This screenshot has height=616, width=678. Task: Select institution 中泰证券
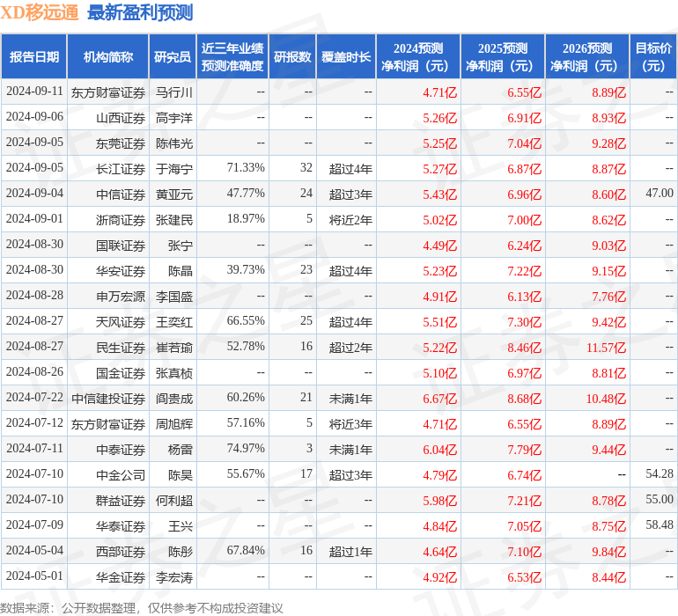[x=121, y=449]
